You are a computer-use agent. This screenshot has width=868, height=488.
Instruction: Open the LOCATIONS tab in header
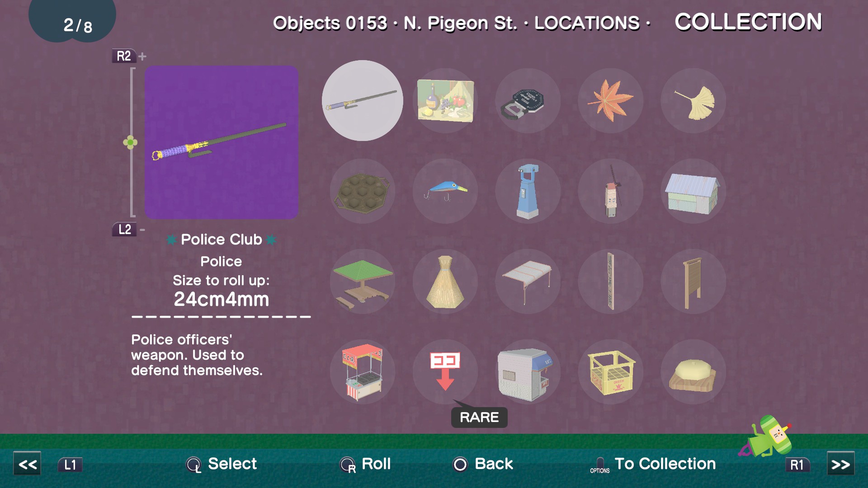[x=587, y=23]
